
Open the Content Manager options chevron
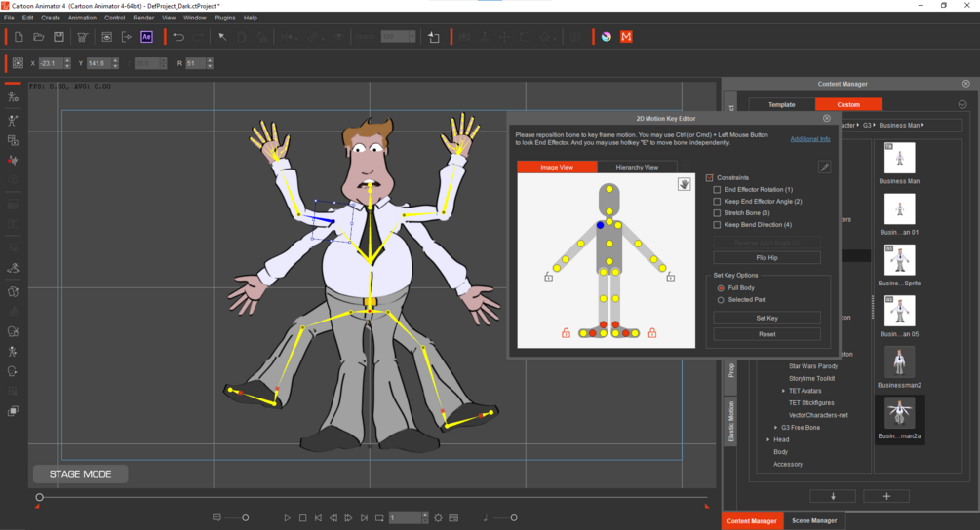962,104
